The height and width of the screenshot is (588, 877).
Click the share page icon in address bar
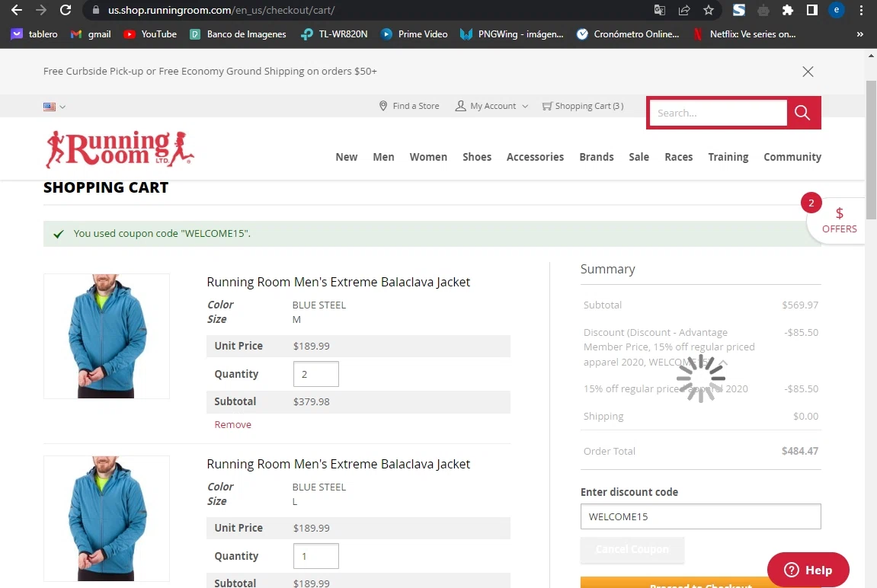684,10
